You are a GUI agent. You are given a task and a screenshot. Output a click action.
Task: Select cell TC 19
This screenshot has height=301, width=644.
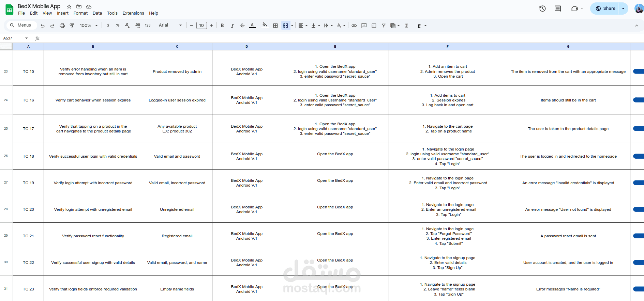tap(28, 183)
